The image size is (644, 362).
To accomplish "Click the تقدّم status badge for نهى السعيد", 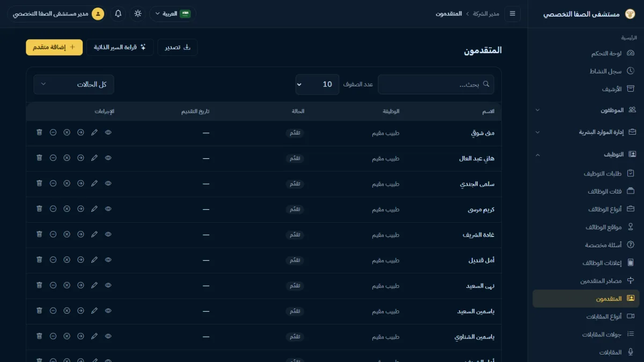I will point(295,286).
